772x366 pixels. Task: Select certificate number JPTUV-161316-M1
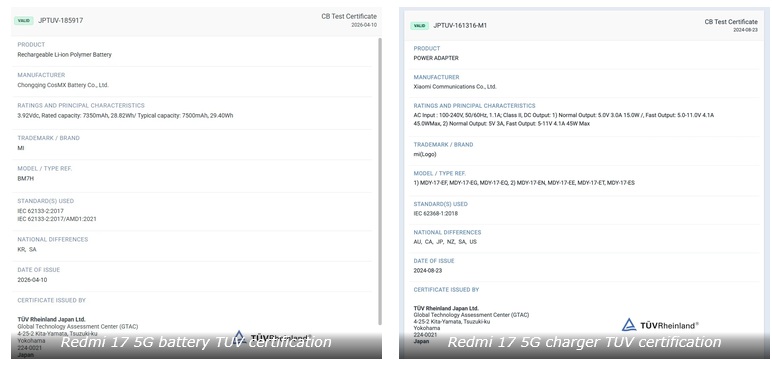pyautogui.click(x=460, y=26)
